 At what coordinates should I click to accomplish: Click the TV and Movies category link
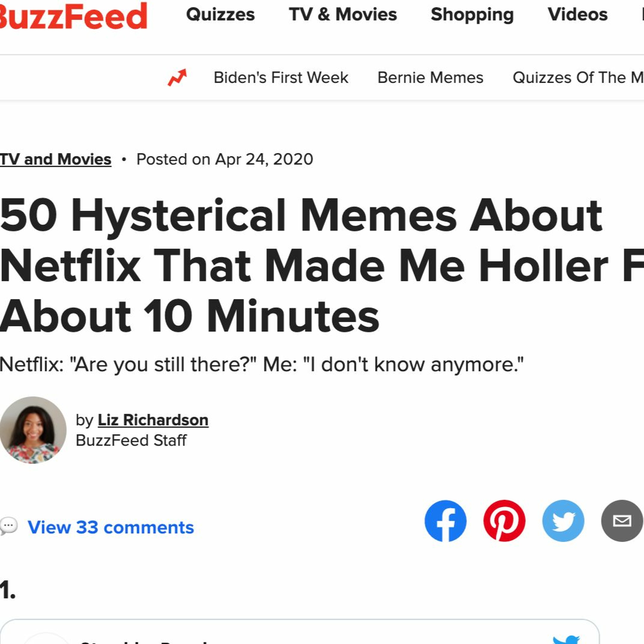pyautogui.click(x=56, y=159)
